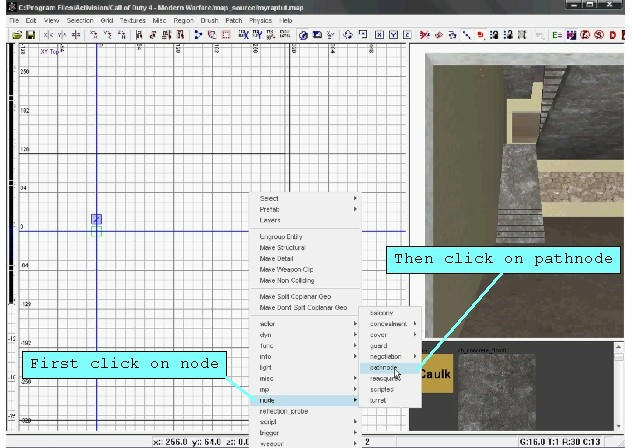The width and height of the screenshot is (632, 448).
Task: Select Make Weapon Clip option
Action: click(x=287, y=269)
